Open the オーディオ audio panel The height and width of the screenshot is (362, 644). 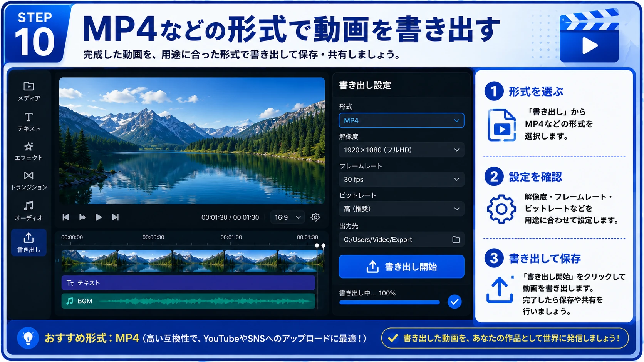[x=29, y=210]
